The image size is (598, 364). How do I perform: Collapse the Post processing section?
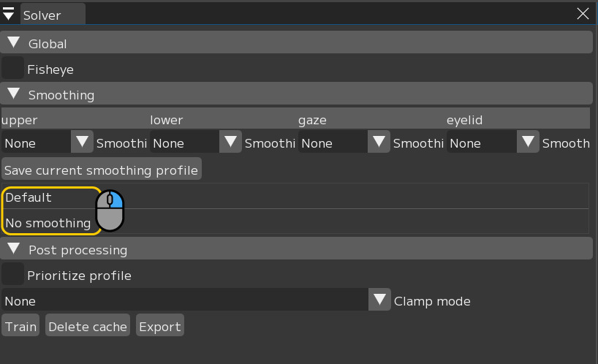point(13,249)
